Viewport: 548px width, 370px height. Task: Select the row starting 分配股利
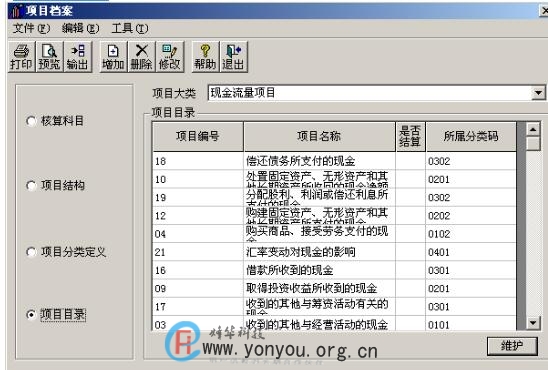(334, 197)
